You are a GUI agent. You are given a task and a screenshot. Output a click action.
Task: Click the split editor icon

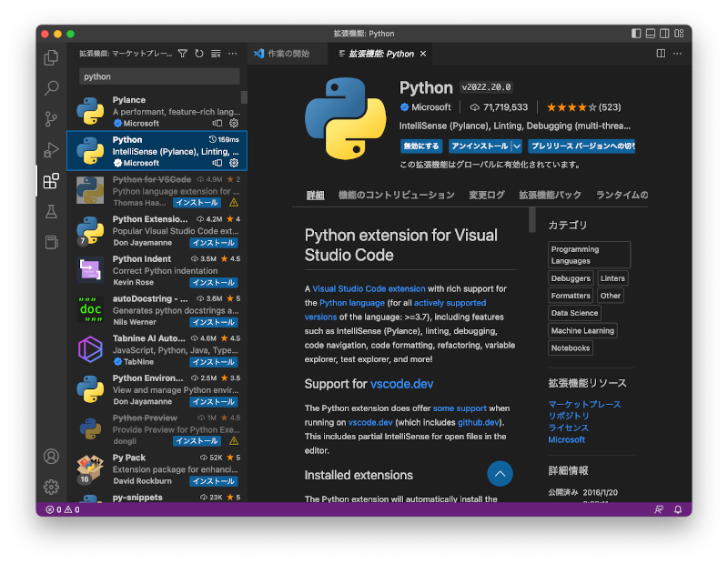point(661,54)
